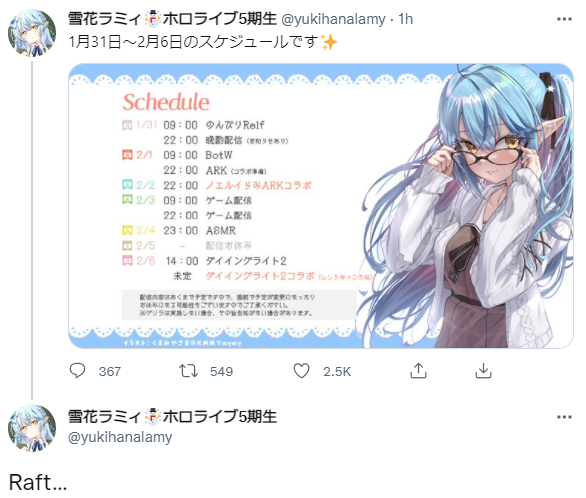Click the share upload icon

(x=418, y=371)
